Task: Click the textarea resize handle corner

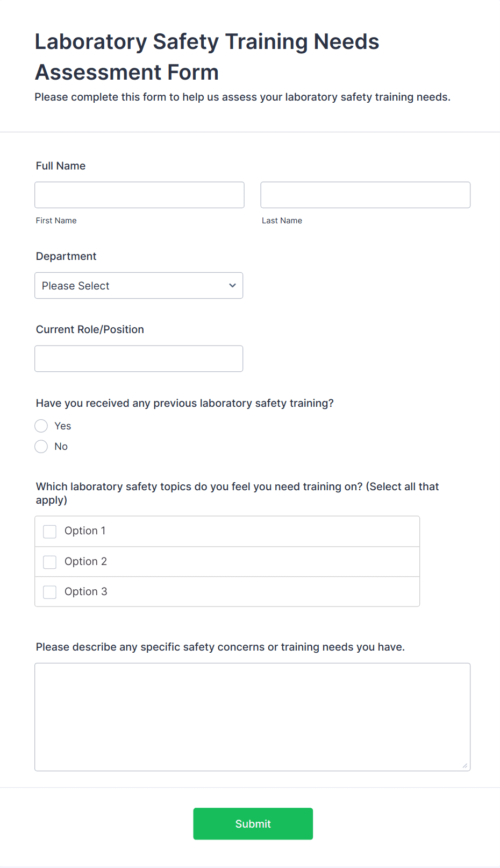Action: point(465,765)
